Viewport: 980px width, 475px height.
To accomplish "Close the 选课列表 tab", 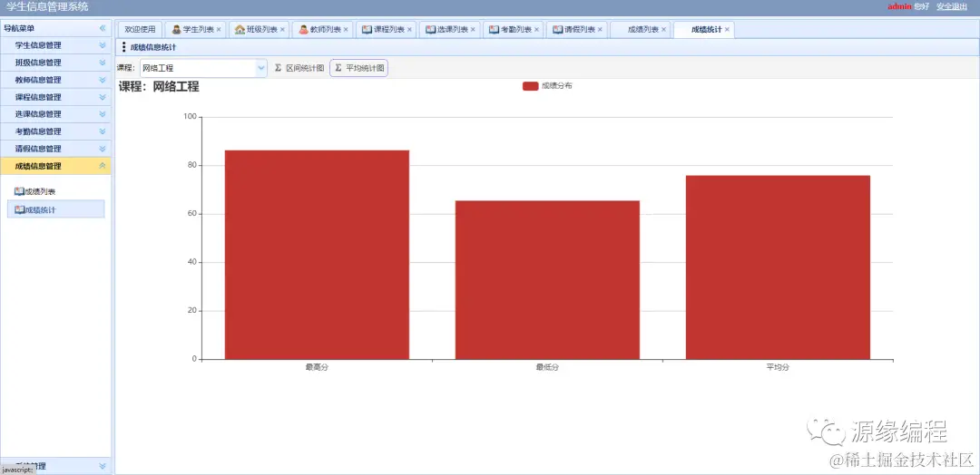I will [473, 29].
